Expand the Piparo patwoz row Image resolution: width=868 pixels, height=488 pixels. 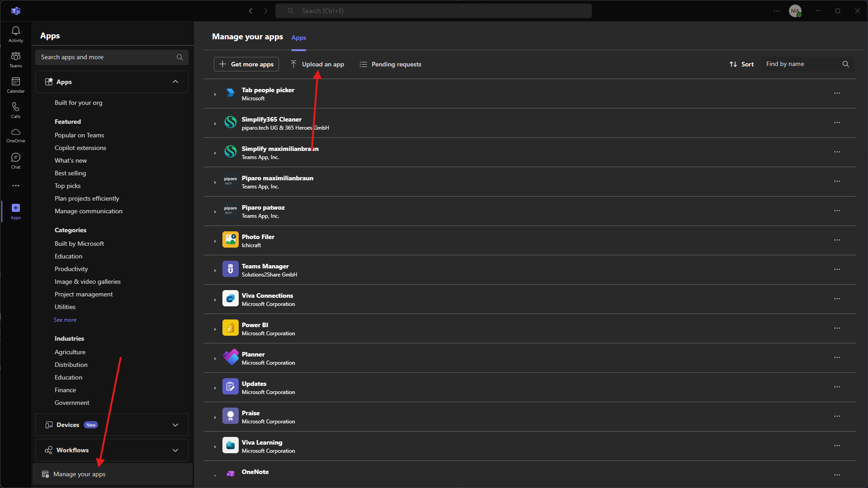point(215,212)
